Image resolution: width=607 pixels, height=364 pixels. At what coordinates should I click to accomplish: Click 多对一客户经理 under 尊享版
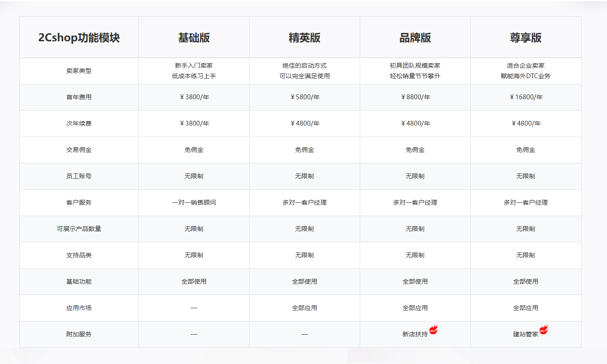point(526,202)
